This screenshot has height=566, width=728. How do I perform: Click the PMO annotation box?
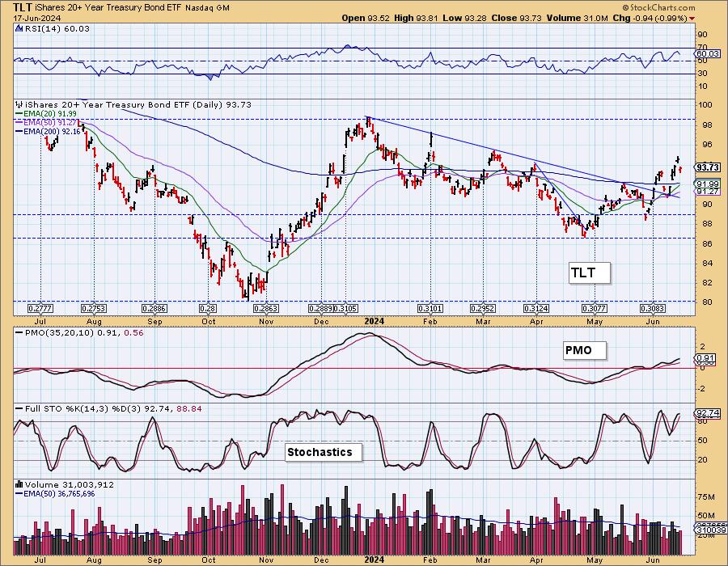[585, 350]
